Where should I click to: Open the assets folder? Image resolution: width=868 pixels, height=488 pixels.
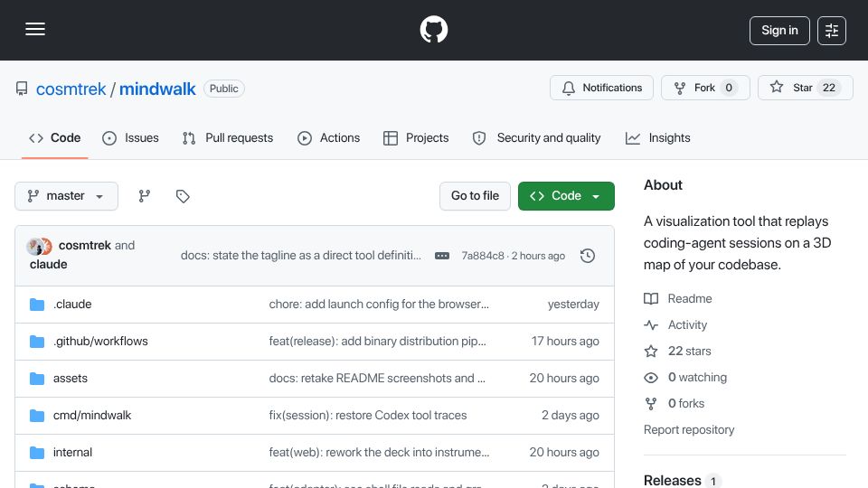(71, 379)
